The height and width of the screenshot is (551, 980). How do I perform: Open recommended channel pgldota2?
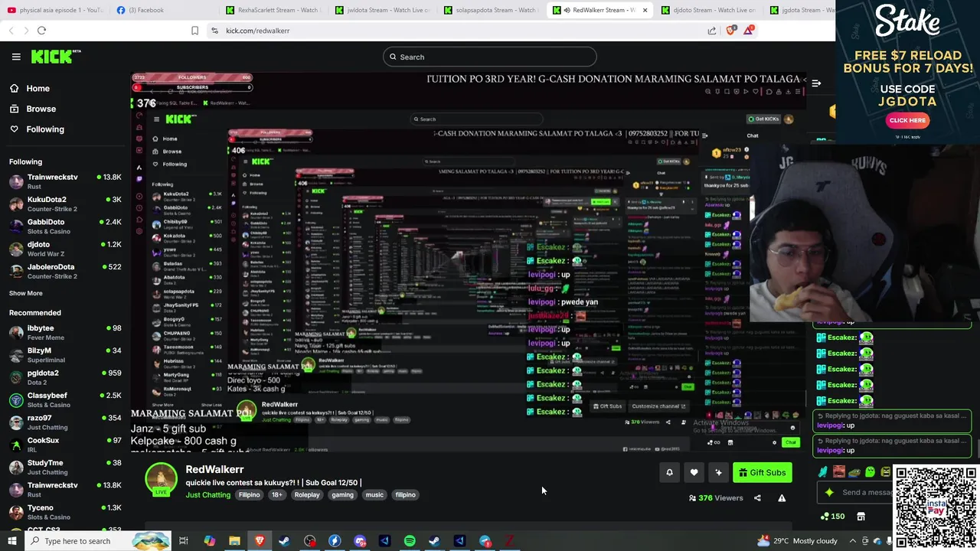(x=65, y=377)
